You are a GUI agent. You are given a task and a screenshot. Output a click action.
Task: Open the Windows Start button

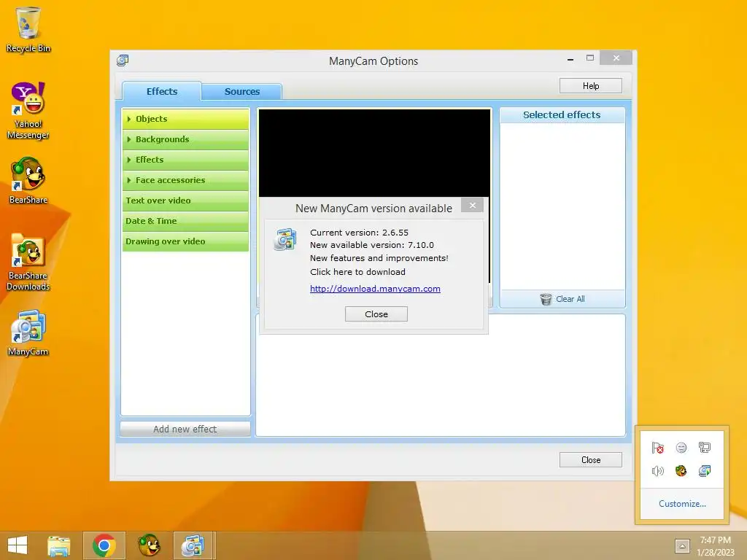pyautogui.click(x=18, y=545)
